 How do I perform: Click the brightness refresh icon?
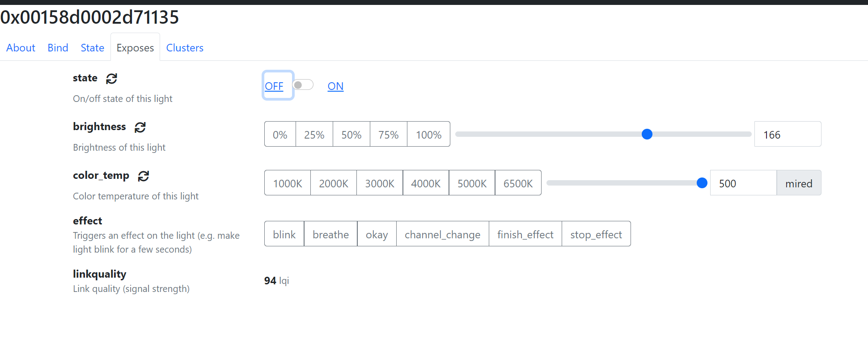pyautogui.click(x=140, y=127)
